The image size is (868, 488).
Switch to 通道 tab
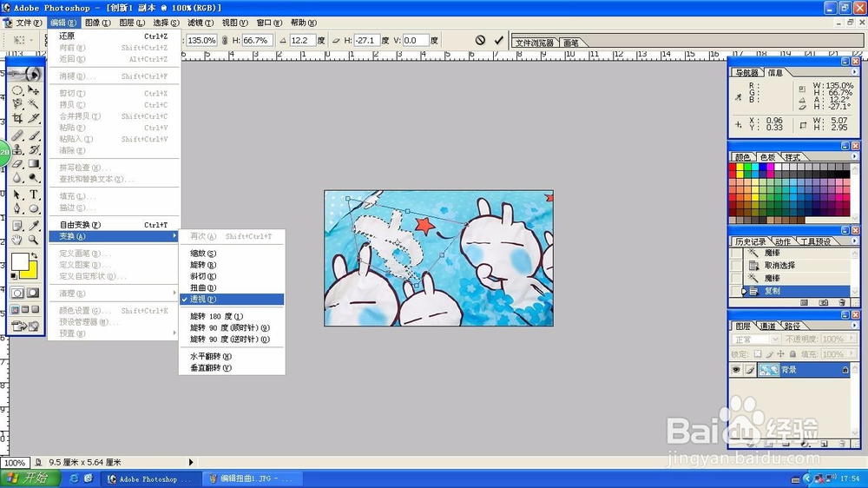767,326
